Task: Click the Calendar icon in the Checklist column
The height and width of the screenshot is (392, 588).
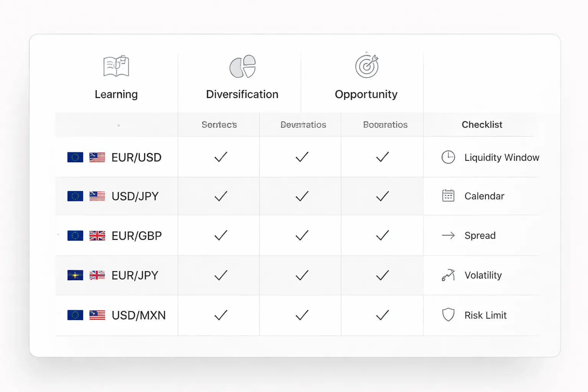Action: point(448,196)
